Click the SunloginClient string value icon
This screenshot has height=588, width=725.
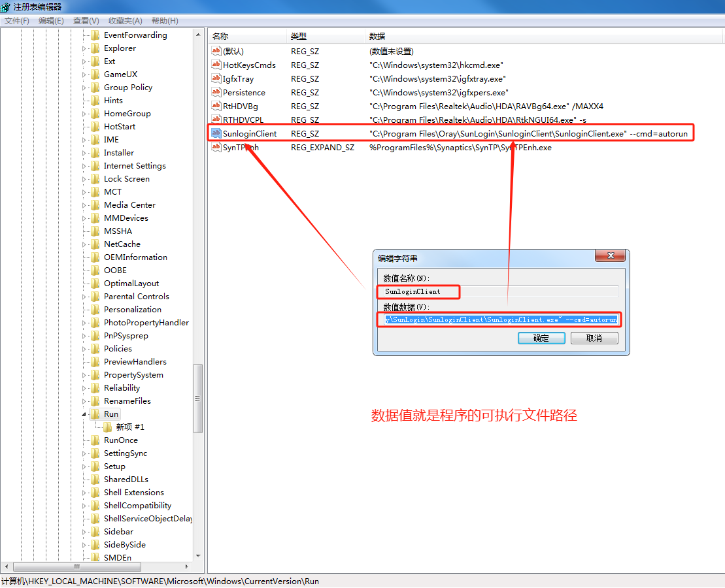(216, 133)
